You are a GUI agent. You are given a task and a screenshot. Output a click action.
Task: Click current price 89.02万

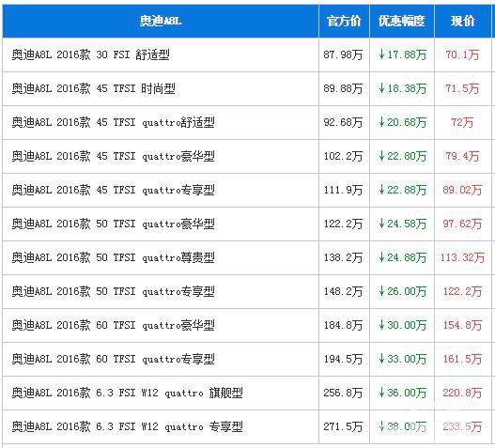462,190
